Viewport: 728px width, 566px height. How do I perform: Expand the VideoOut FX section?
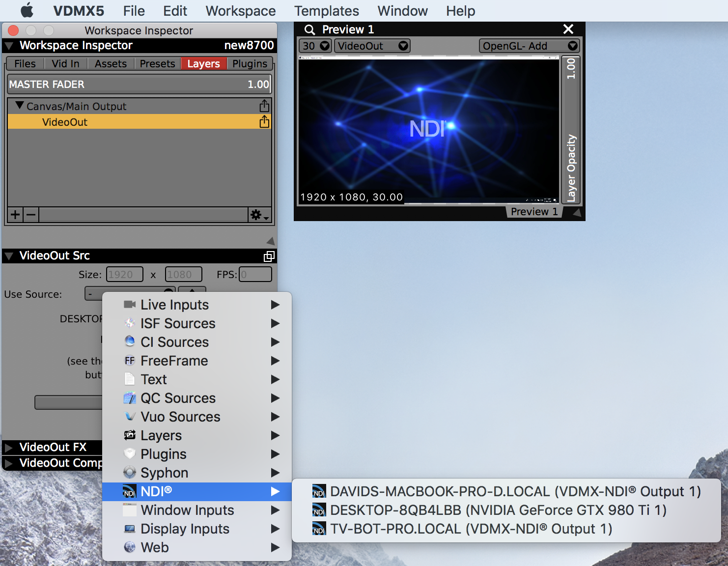[8, 448]
